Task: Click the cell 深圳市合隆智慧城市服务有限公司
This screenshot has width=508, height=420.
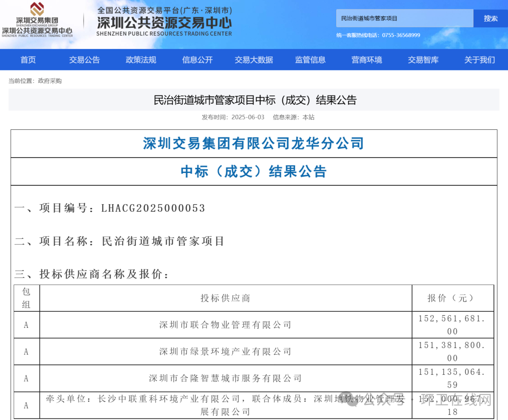Action: point(225,378)
